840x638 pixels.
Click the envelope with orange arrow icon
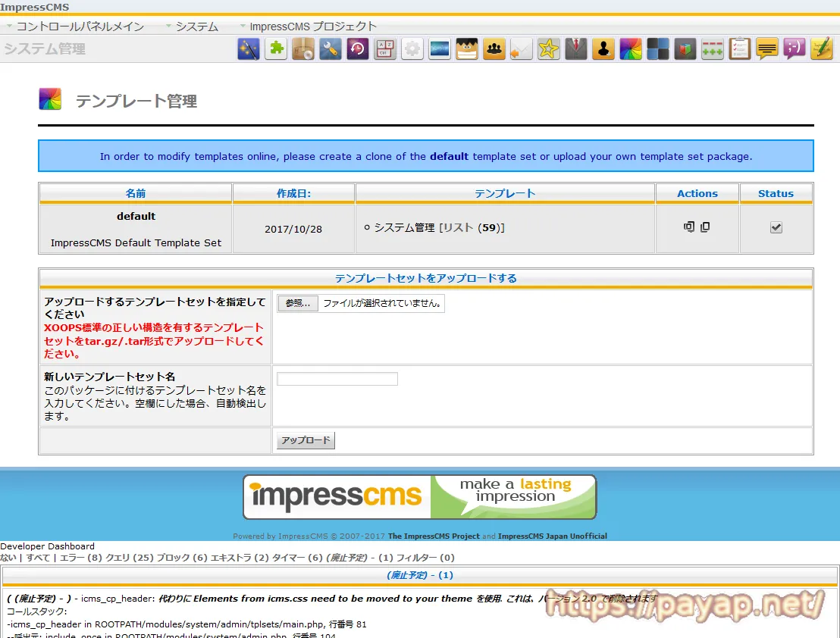[x=522, y=49]
